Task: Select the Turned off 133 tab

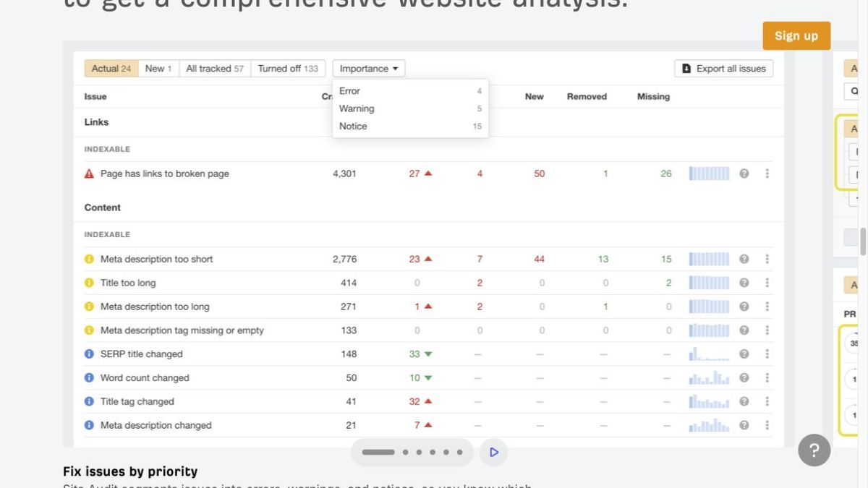Action: click(x=288, y=69)
